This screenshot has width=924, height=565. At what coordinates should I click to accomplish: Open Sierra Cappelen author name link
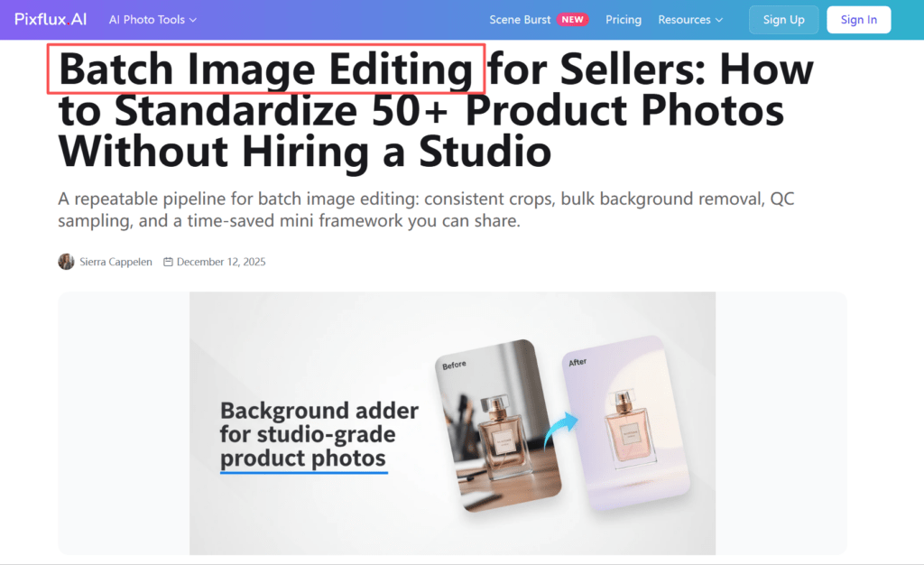(x=115, y=262)
